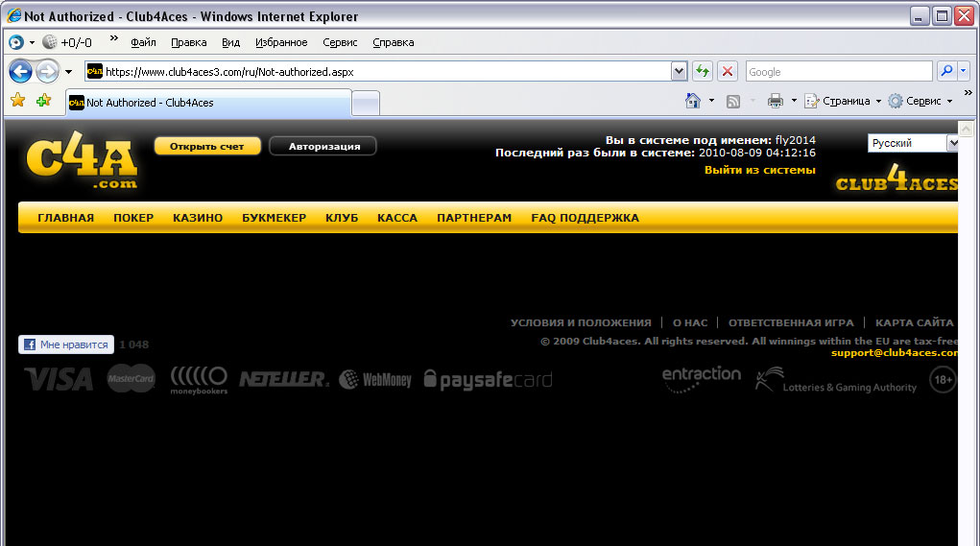Screen dimensions: 980x546
Task: Open КАССА navigation item
Action: (396, 218)
